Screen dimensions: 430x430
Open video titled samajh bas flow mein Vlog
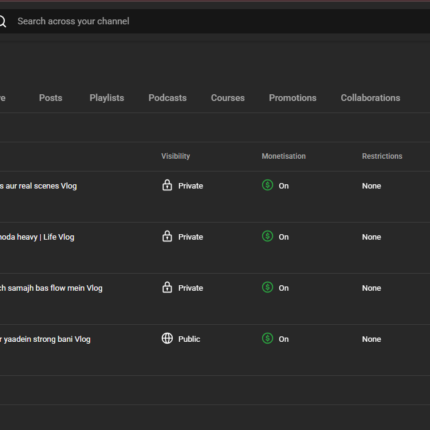click(51, 288)
